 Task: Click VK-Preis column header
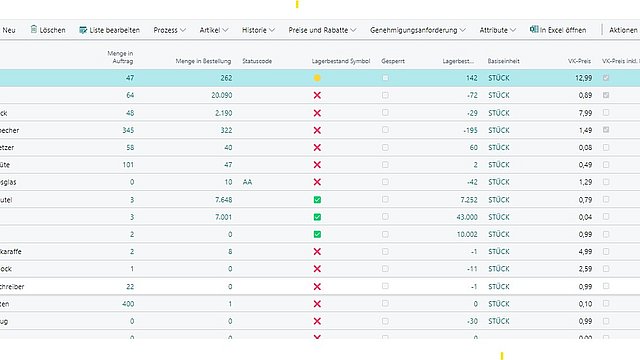click(580, 61)
